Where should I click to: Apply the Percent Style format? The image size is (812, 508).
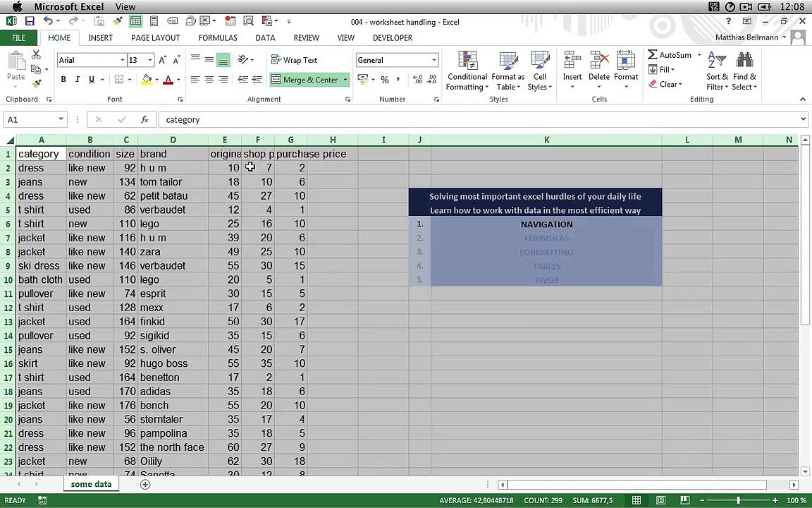point(384,79)
